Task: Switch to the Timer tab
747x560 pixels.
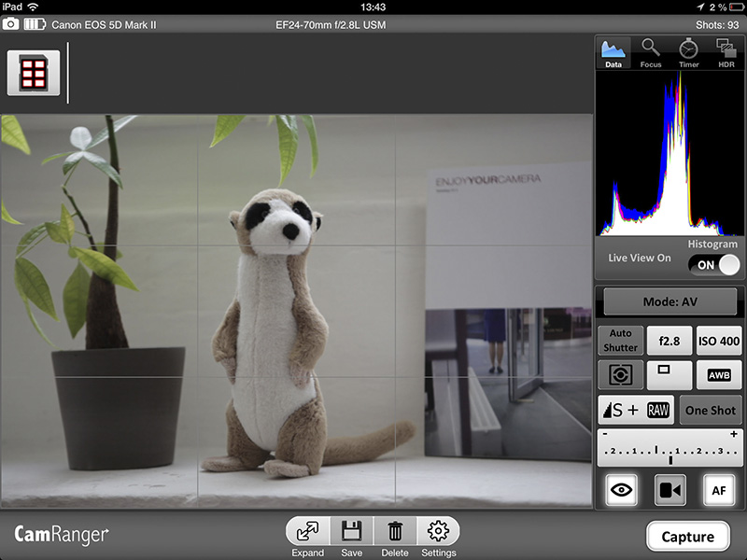Action: pos(688,53)
